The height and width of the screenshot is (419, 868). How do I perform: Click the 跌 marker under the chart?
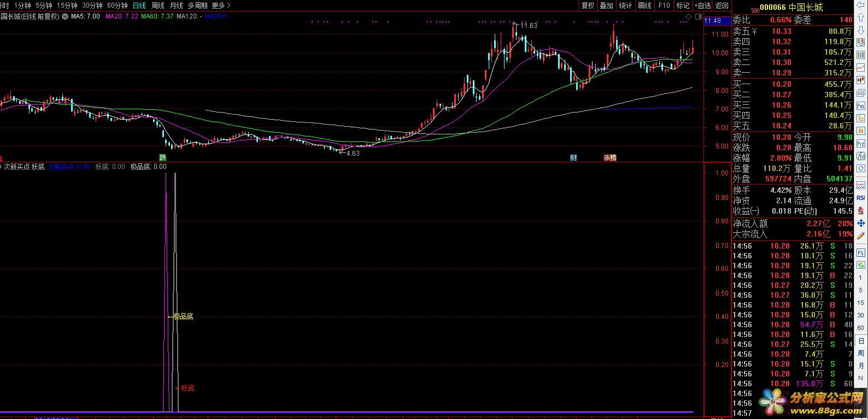pyautogui.click(x=162, y=157)
